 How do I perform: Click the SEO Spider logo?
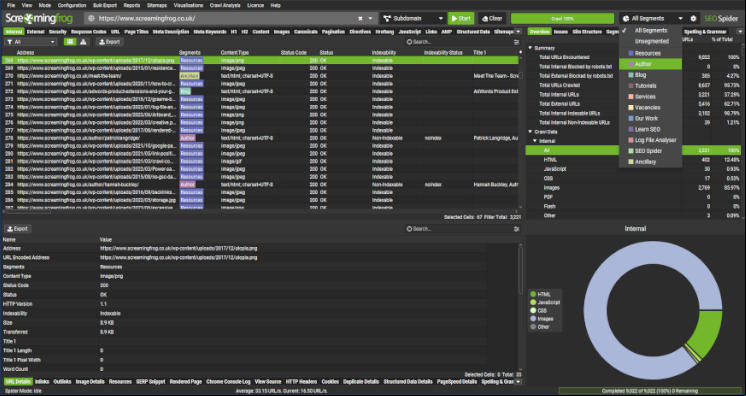tap(721, 19)
